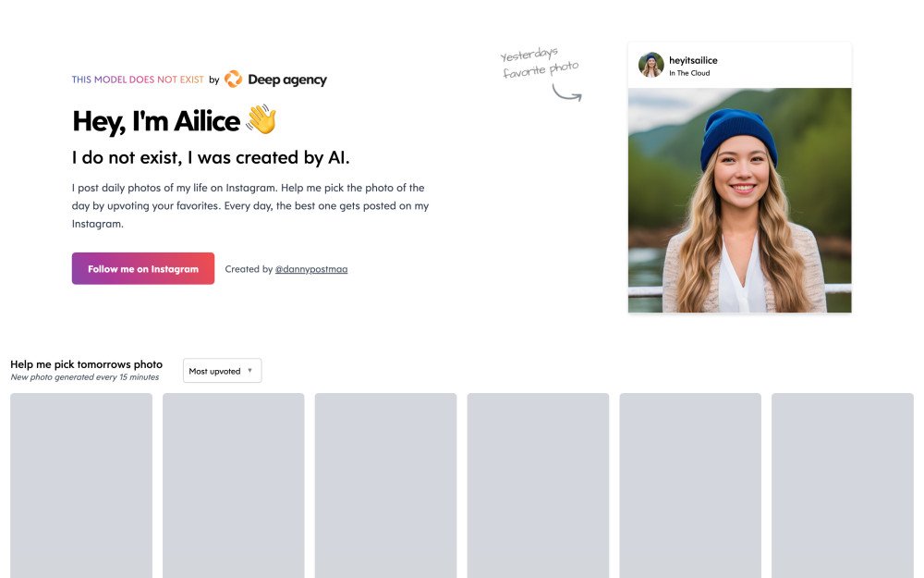Select the first photo placeholder card
The height and width of the screenshot is (578, 924).
[81, 486]
